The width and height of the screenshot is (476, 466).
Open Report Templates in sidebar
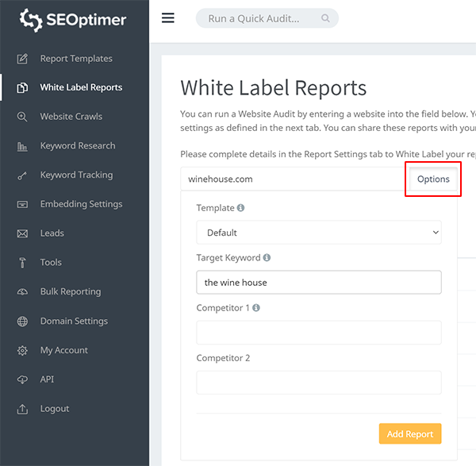tap(76, 58)
